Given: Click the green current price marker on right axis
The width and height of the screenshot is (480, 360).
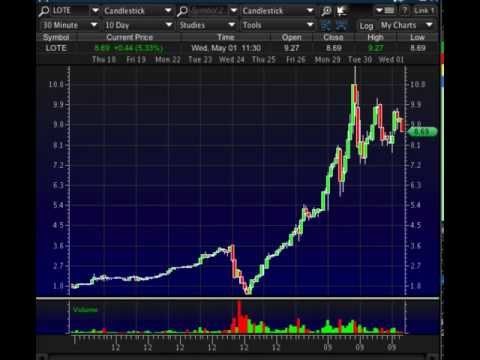Looking at the screenshot, I should point(422,132).
